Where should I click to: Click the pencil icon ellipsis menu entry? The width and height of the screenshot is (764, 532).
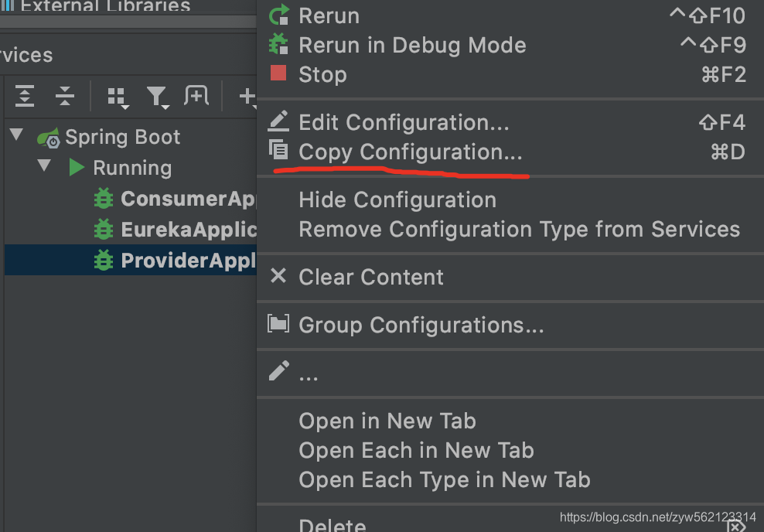click(x=510, y=373)
